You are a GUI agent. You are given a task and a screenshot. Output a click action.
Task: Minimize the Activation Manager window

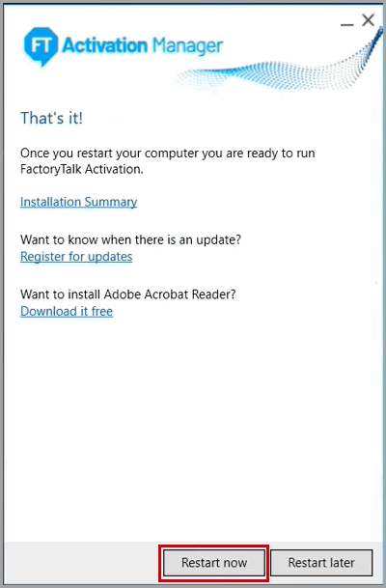(x=346, y=24)
